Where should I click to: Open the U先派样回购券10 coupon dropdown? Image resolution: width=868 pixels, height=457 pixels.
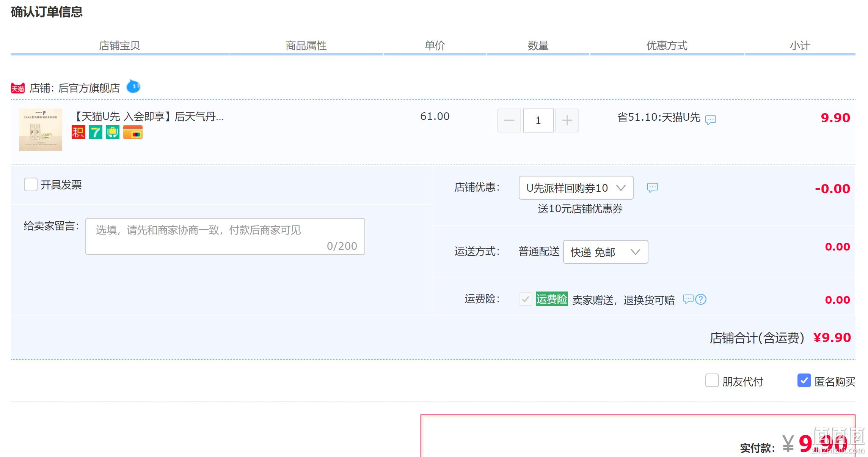tap(576, 188)
